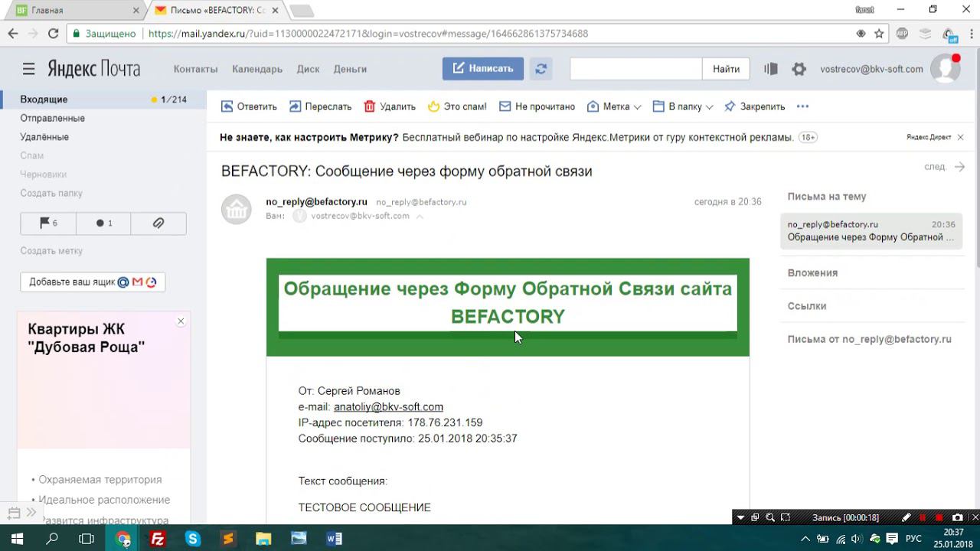Click the sender avatar icon
Screen dimensions: 980x551
pos(237,209)
